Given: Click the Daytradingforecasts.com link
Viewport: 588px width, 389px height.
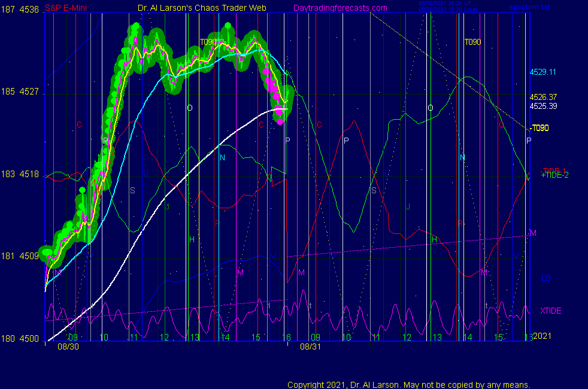Looking at the screenshot, I should (x=340, y=8).
